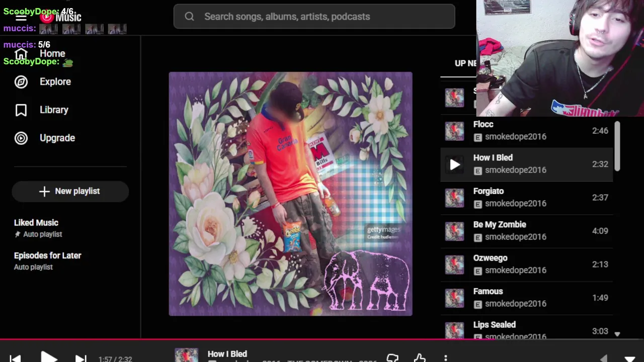Click the search magnifier icon
The width and height of the screenshot is (644, 362).
tap(189, 17)
